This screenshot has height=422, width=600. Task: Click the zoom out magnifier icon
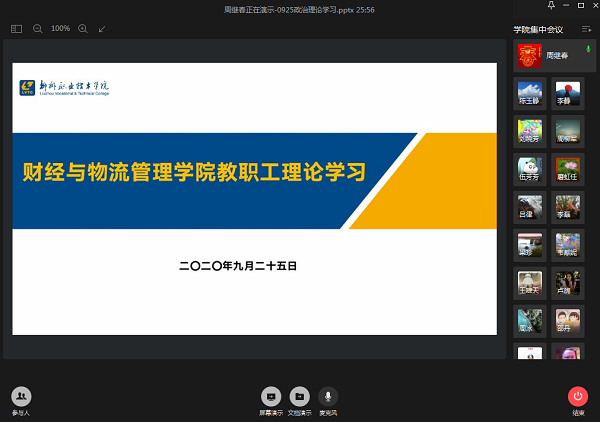[x=37, y=29]
